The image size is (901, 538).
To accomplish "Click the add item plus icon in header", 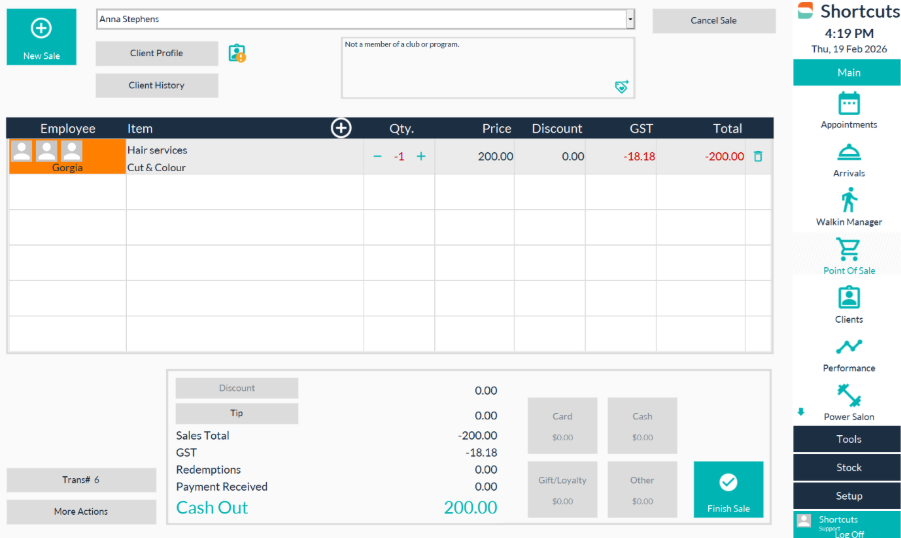I will point(341,128).
